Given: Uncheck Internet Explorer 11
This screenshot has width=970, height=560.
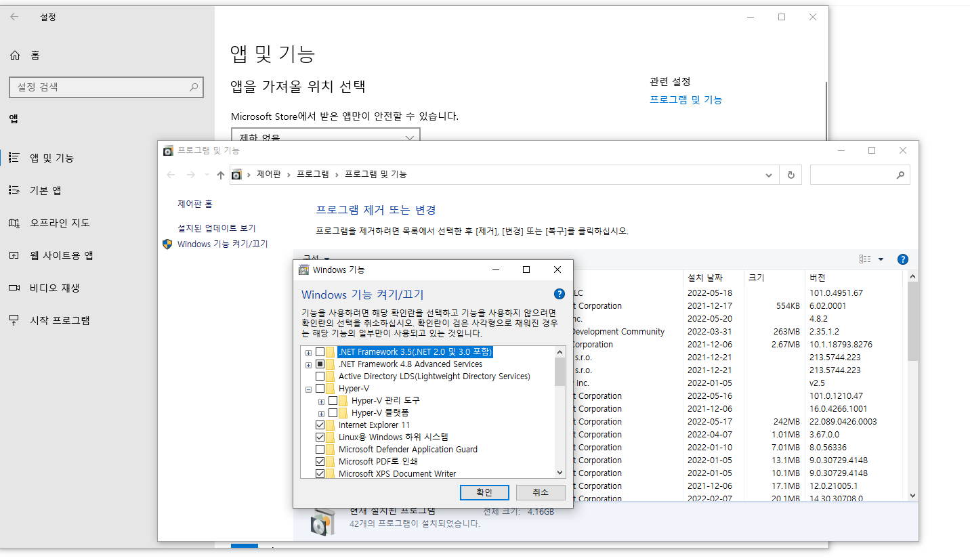Looking at the screenshot, I should click(x=320, y=425).
